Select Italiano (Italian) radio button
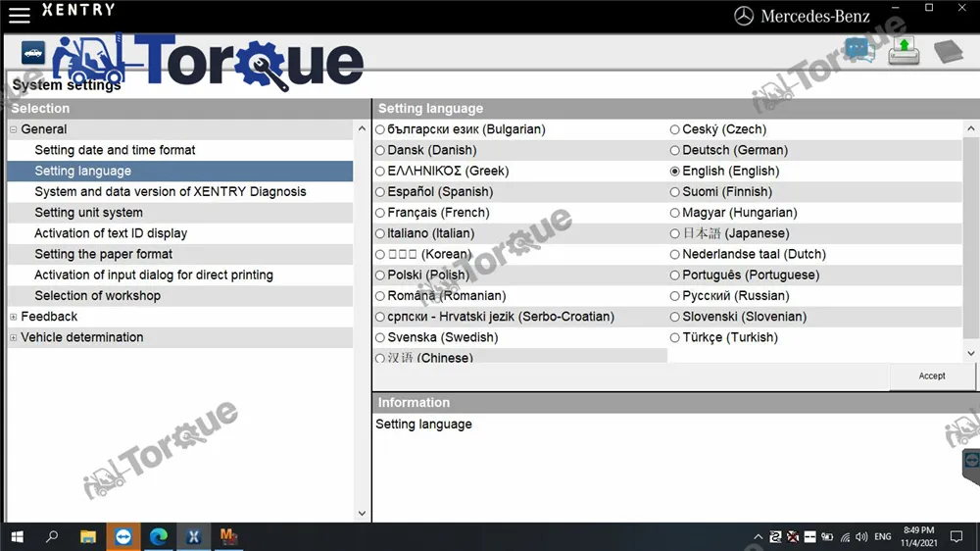 pyautogui.click(x=380, y=233)
